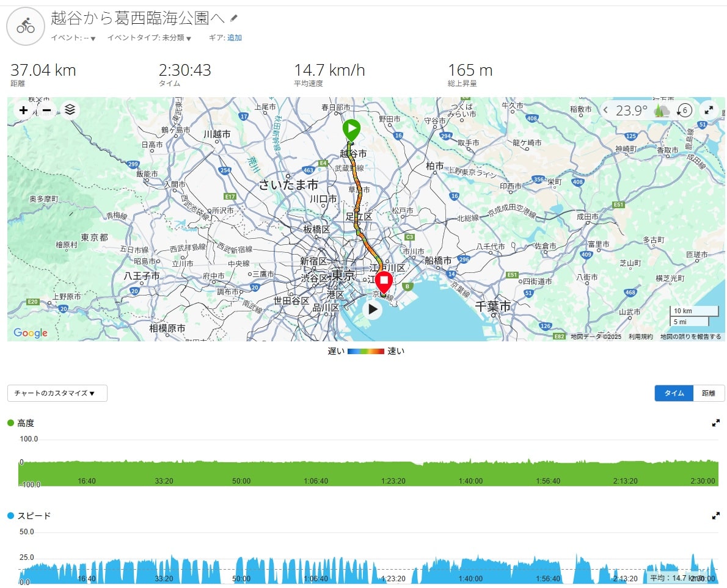Screen dimensions: 727x588
Task: Toggle the 高度 chart series dot
Action: 10,423
